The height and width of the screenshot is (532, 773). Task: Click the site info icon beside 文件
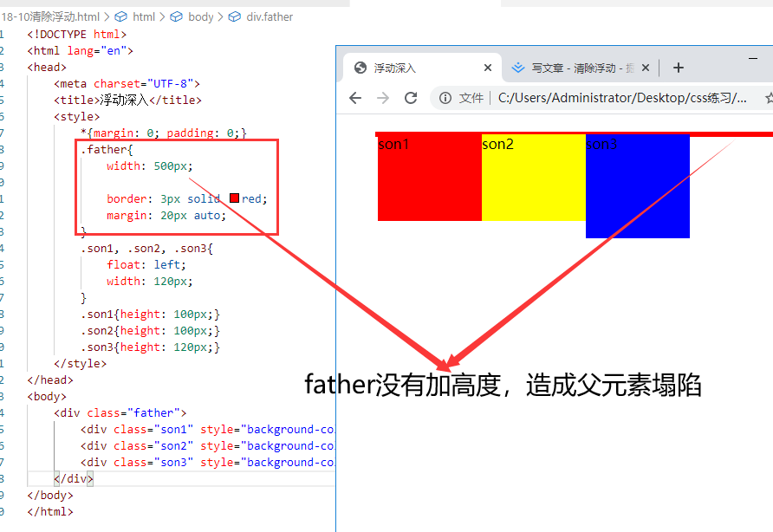pos(445,98)
